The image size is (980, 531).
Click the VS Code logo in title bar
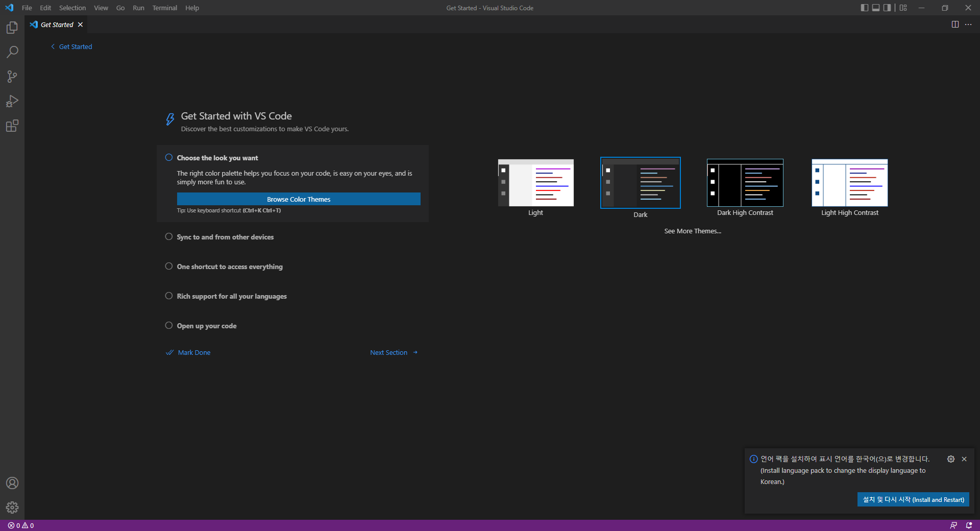click(9, 8)
